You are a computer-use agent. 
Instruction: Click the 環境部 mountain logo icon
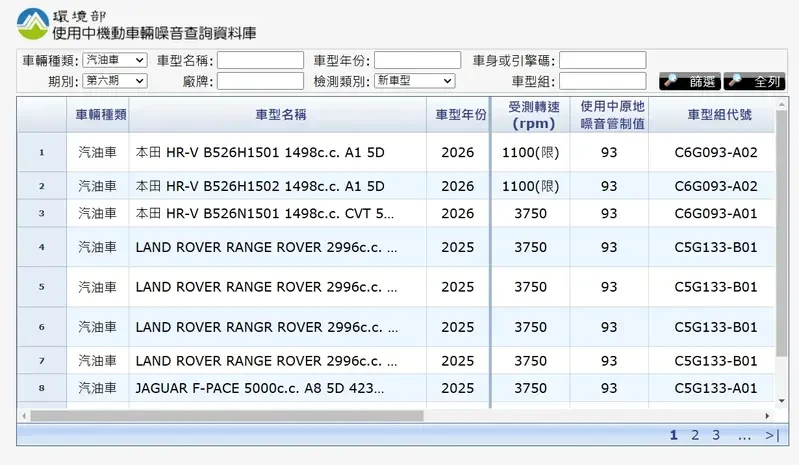point(33,24)
